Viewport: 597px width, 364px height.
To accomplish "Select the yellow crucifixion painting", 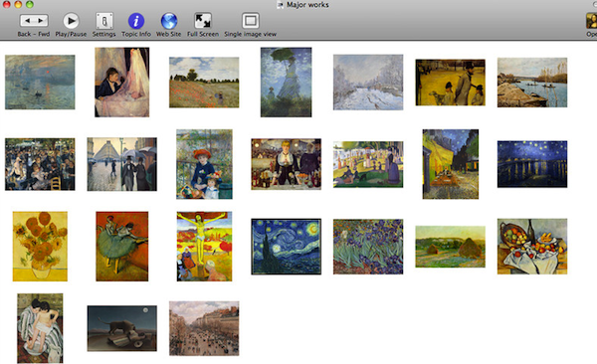I will (204, 247).
